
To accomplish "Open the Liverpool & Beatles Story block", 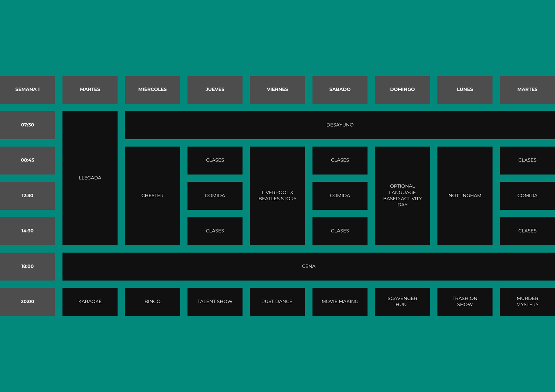I will [277, 195].
